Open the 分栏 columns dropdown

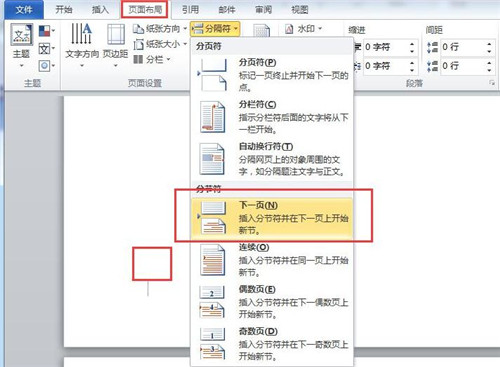[x=152, y=59]
